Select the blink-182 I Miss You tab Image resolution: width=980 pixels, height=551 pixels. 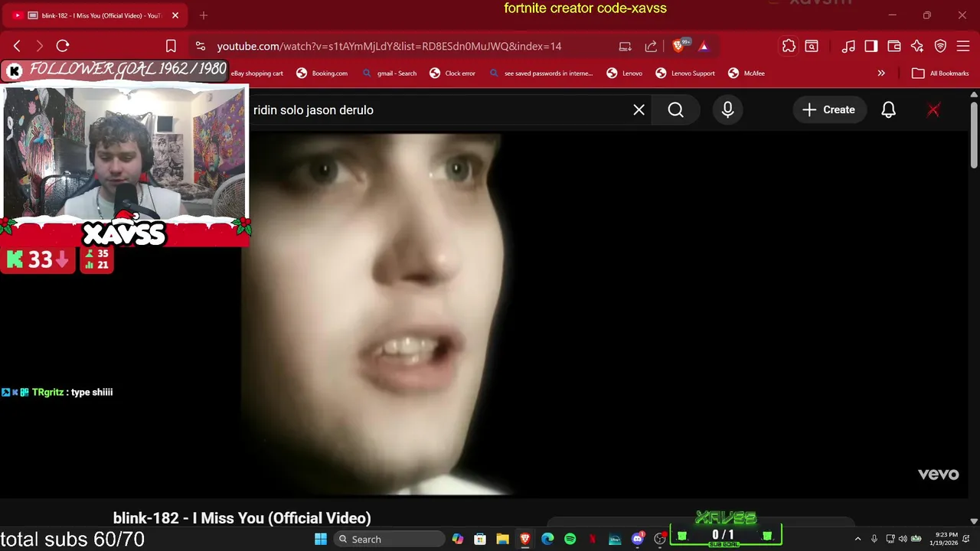point(95,15)
